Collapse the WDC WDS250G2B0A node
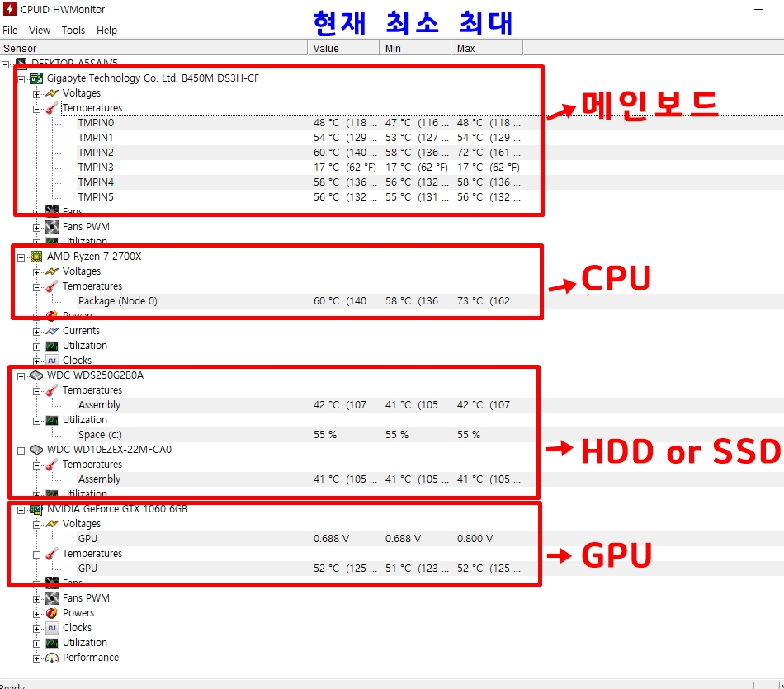 coord(21,376)
